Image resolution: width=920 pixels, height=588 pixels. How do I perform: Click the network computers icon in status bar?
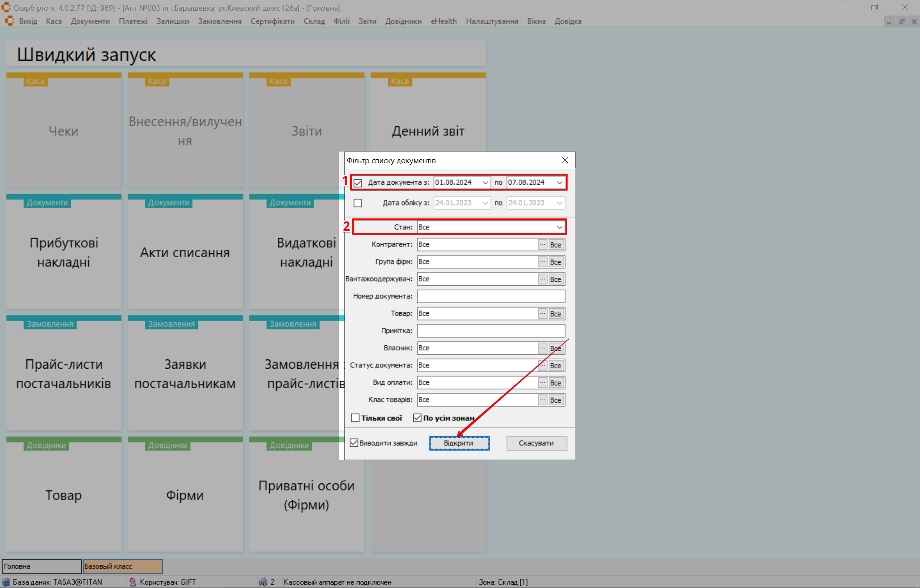(263, 582)
